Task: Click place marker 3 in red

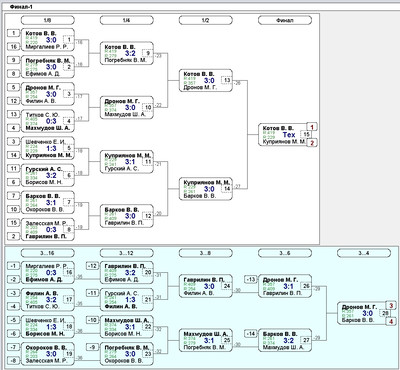Action: point(391,305)
